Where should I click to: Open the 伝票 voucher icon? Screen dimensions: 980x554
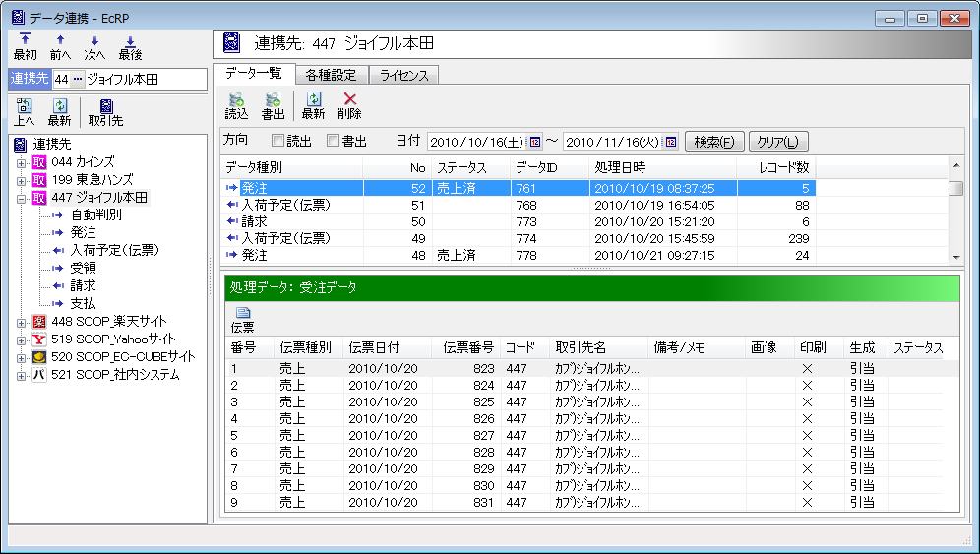pyautogui.click(x=242, y=320)
